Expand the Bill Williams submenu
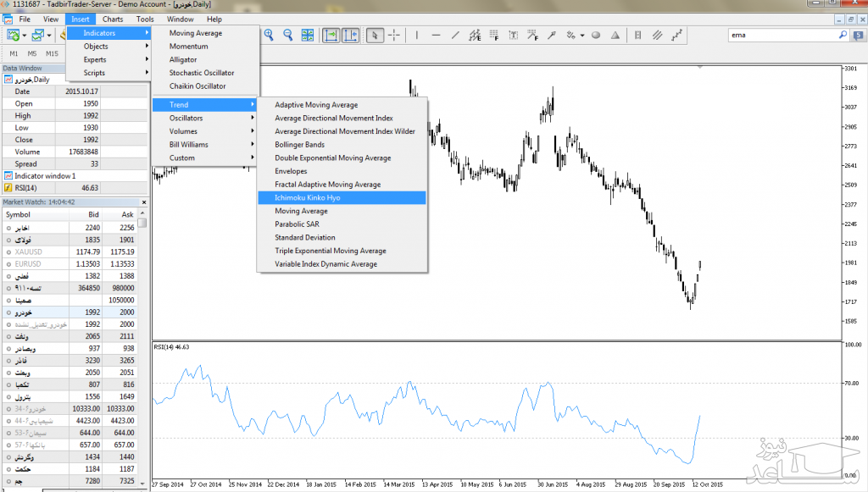Viewport: 868px width, 492px height. [x=205, y=144]
